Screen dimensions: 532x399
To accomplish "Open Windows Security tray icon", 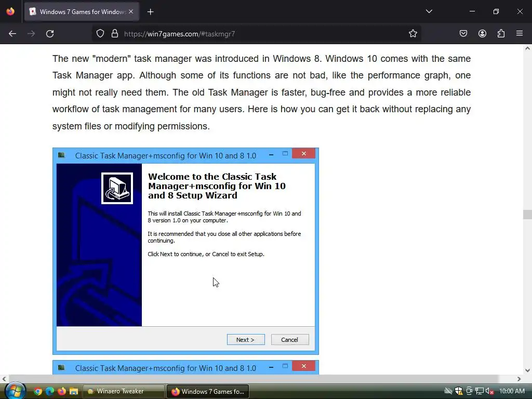I will [459, 391].
